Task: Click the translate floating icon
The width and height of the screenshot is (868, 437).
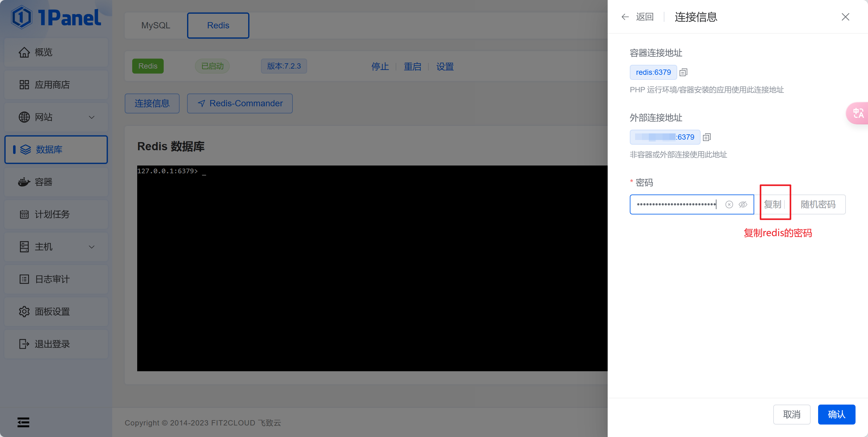Action: click(x=858, y=113)
